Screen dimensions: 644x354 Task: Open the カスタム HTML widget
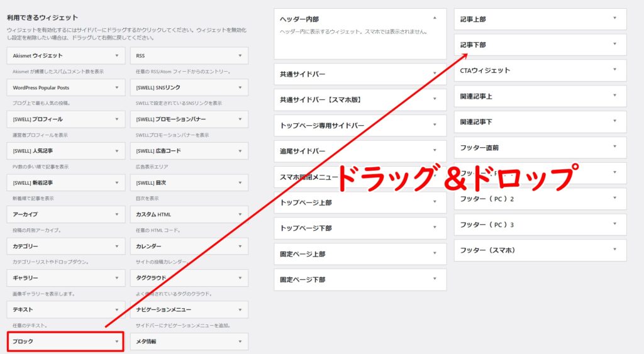(189, 214)
